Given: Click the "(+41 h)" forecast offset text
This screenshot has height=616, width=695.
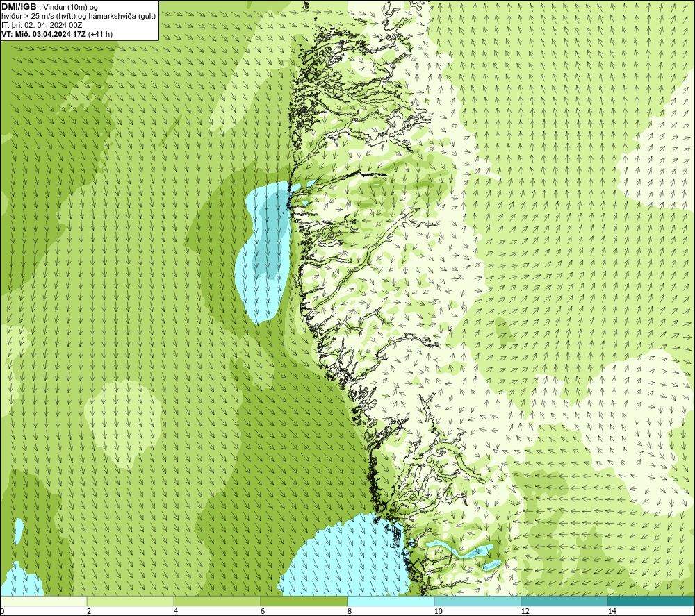Looking at the screenshot, I should [101, 34].
